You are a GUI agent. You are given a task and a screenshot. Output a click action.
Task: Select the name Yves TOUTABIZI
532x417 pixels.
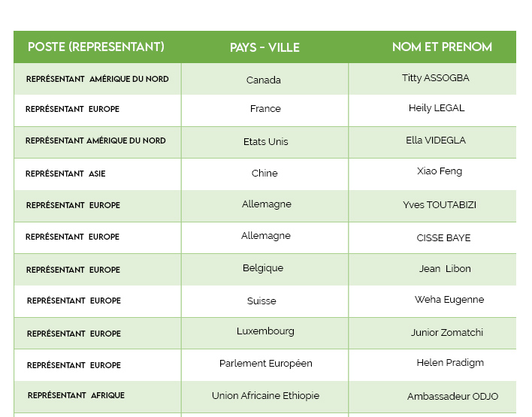tap(440, 204)
